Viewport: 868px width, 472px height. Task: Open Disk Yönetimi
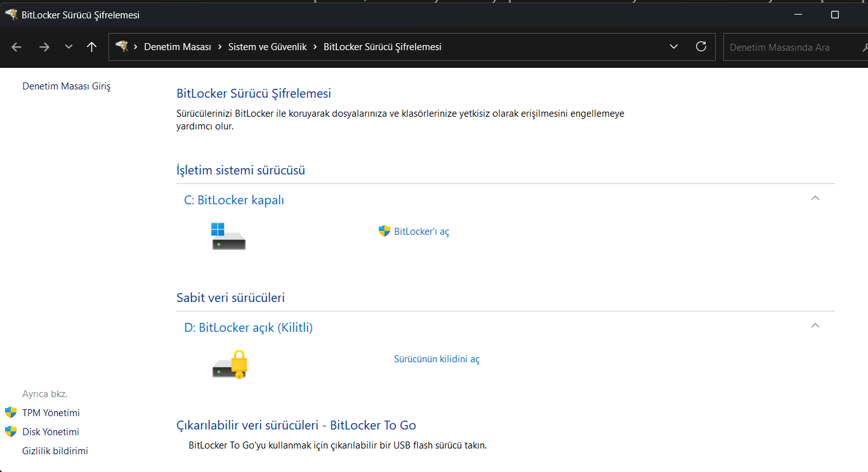(x=51, y=432)
